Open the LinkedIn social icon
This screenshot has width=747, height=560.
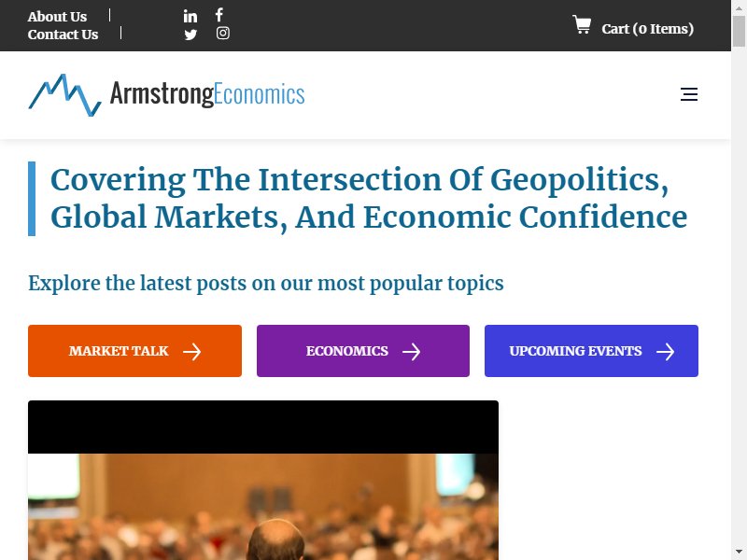[x=190, y=16]
